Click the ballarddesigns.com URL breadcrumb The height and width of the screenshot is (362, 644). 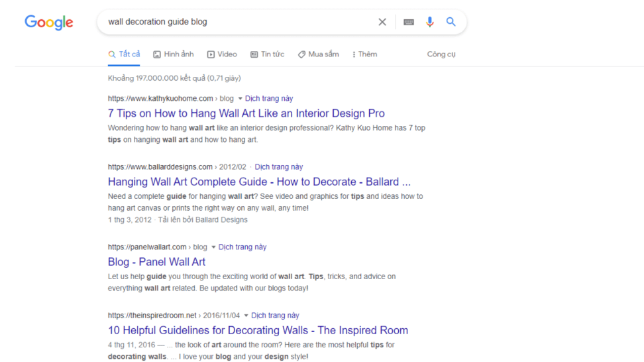click(x=177, y=167)
